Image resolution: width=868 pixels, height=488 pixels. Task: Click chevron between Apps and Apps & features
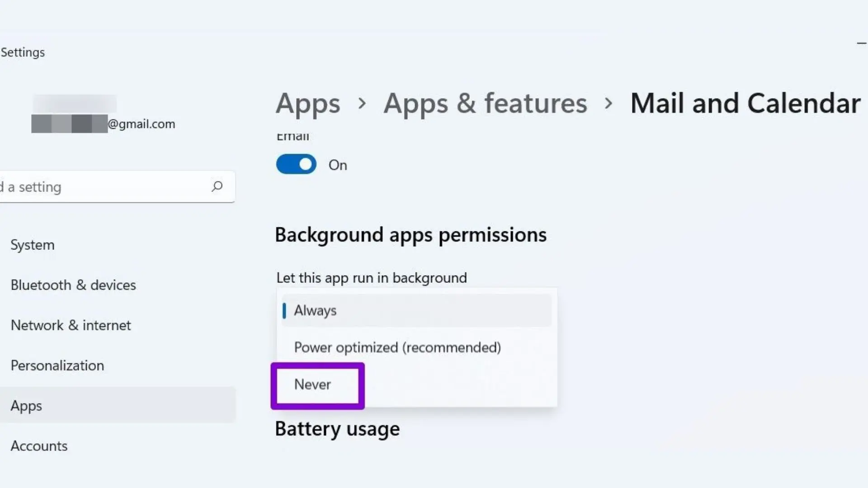pyautogui.click(x=362, y=103)
